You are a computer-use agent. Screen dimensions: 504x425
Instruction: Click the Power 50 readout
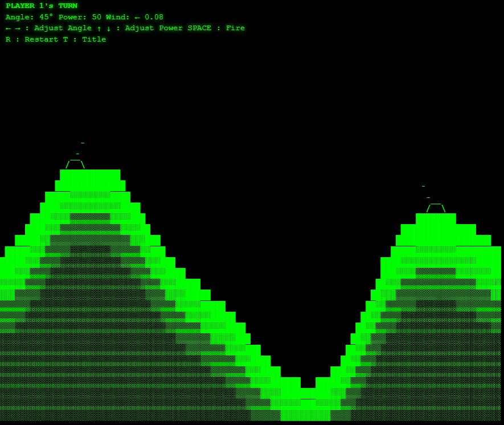pyautogui.click(x=80, y=17)
